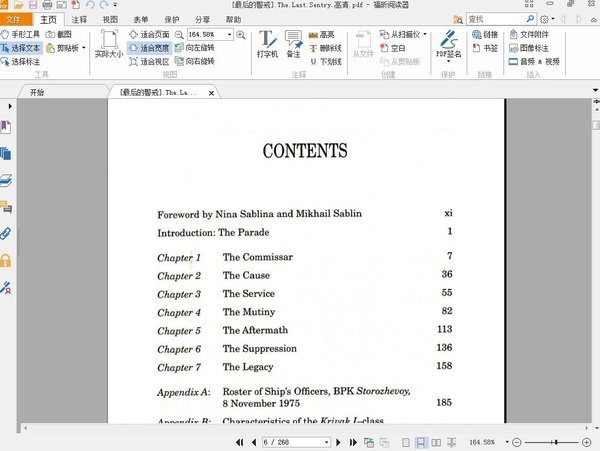Open the Customize Quick Access dropdown arrow
Screen dimensions: 600x451
pyautogui.click(x=115, y=5)
